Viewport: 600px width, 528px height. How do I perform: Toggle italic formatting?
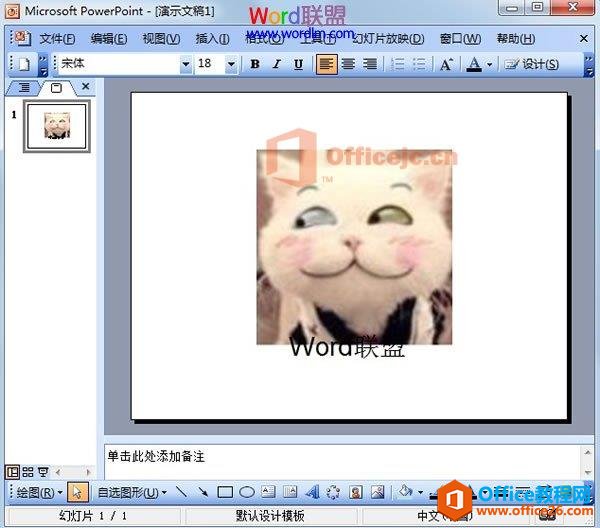[x=277, y=64]
